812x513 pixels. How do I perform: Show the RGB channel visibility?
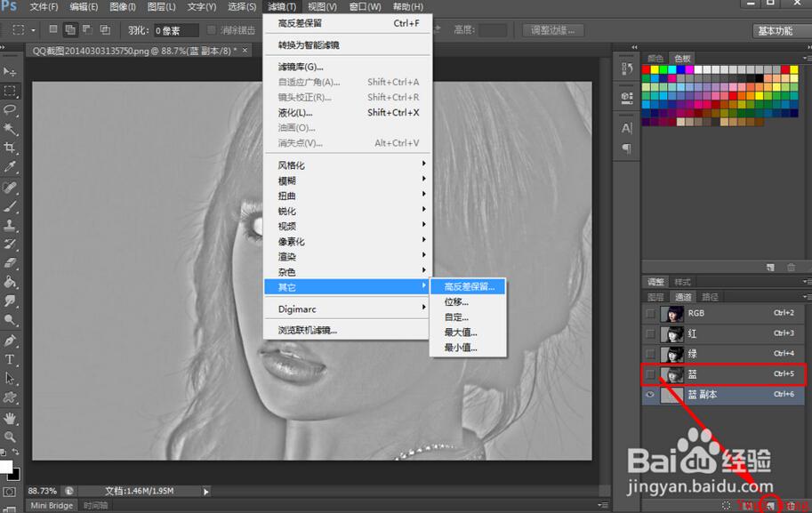click(x=651, y=313)
